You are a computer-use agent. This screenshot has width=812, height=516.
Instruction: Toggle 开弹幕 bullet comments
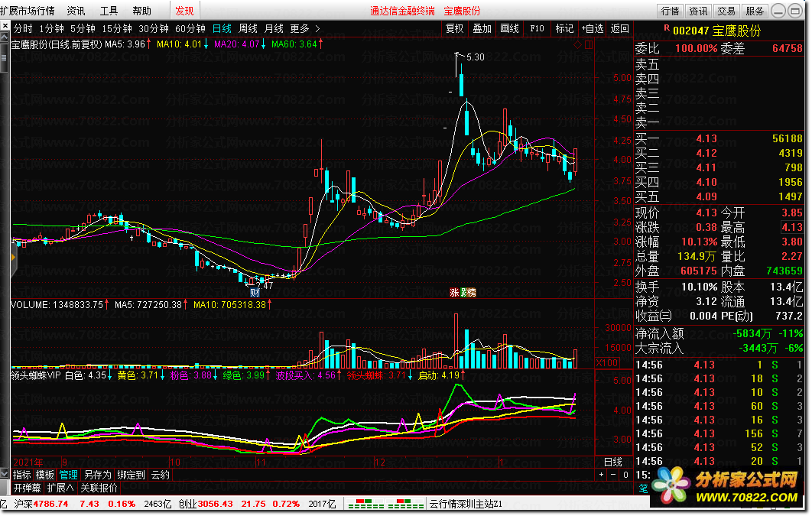27,488
